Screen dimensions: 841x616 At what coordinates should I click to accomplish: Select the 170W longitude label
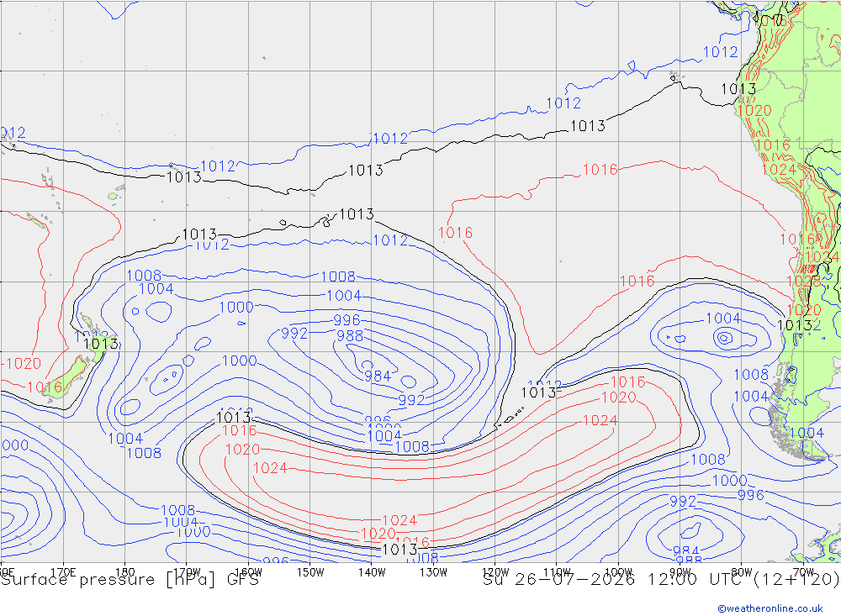tap(188, 572)
